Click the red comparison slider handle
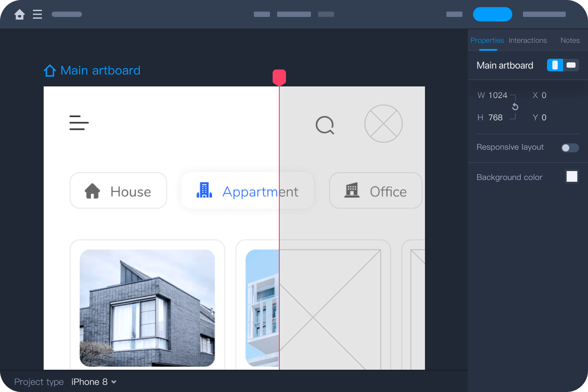 pos(280,77)
